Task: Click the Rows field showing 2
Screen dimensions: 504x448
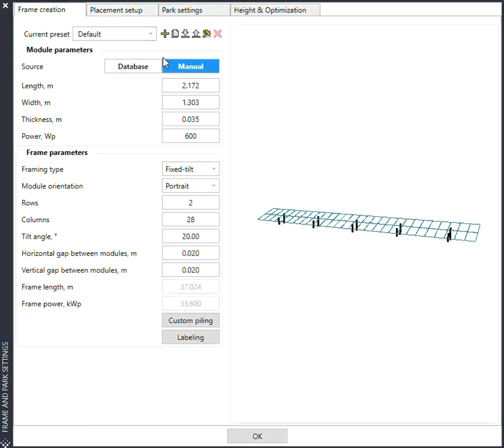Action: 191,203
